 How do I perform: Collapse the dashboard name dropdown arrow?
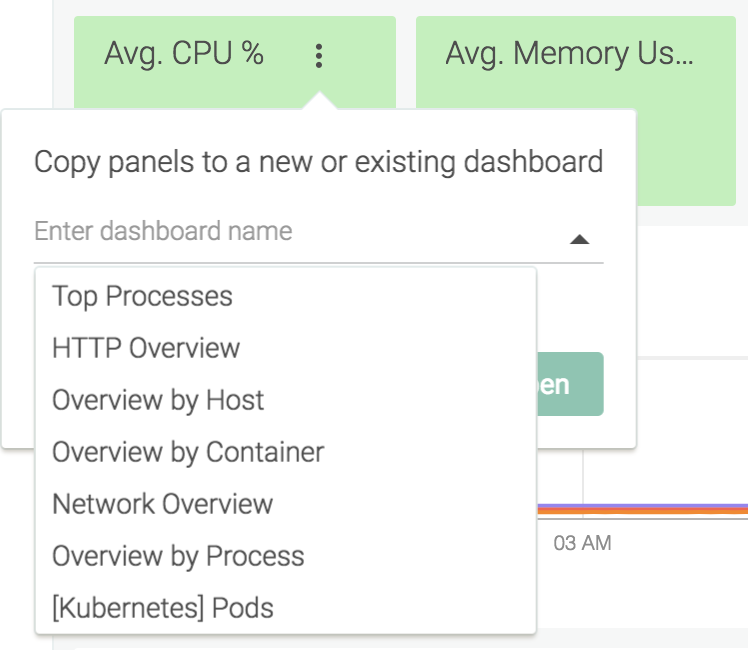pyautogui.click(x=580, y=239)
